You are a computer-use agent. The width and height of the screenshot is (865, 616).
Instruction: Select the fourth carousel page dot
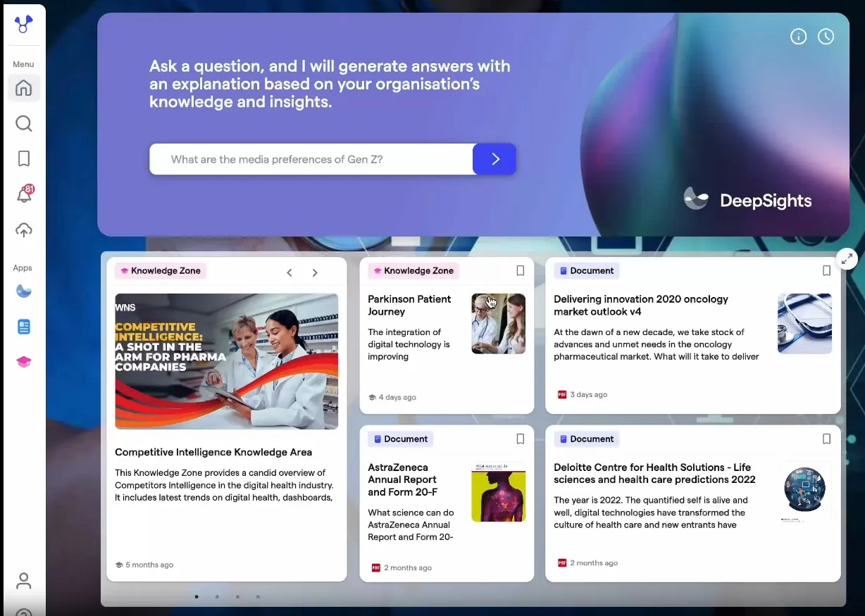click(258, 597)
